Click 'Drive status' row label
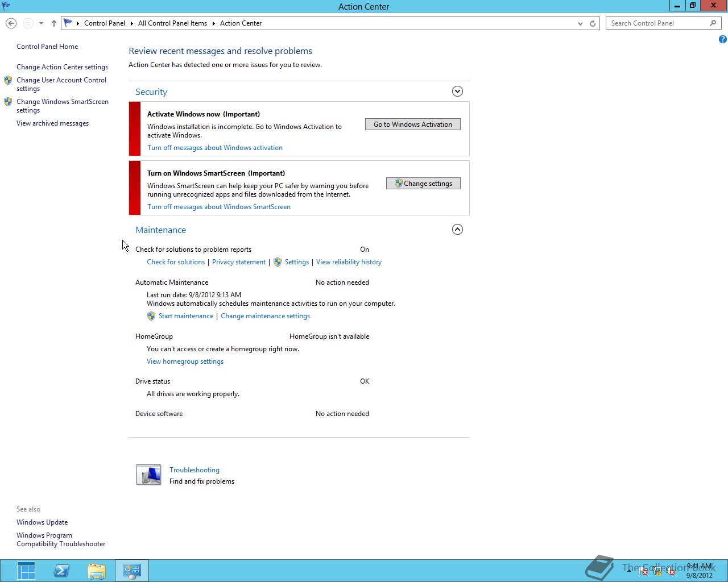 (x=152, y=381)
